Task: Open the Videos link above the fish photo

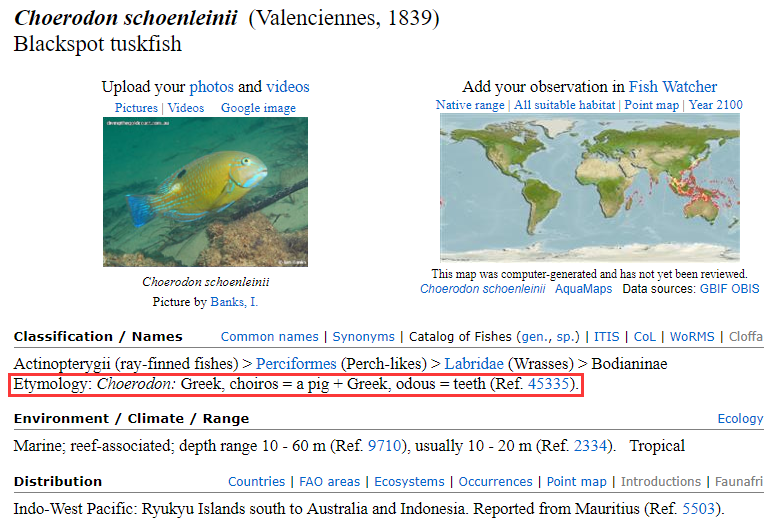Action: [186, 108]
